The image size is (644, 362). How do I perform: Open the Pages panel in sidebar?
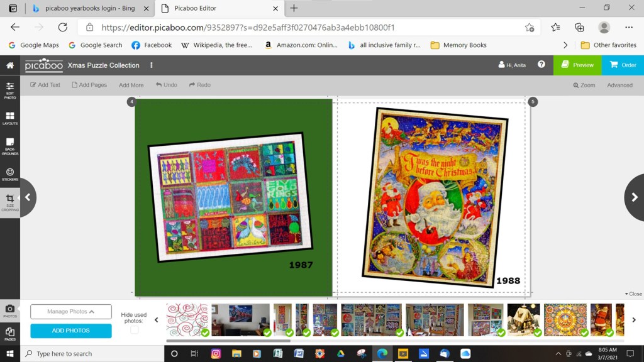pyautogui.click(x=9, y=334)
